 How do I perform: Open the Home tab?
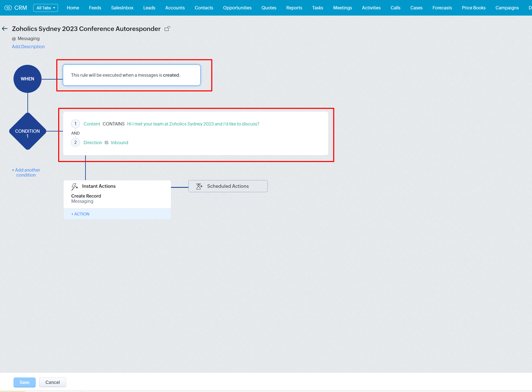[x=73, y=8]
